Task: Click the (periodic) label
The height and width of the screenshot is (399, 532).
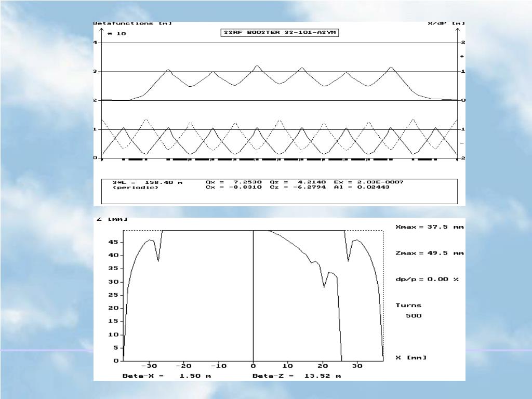Action: 136,187
